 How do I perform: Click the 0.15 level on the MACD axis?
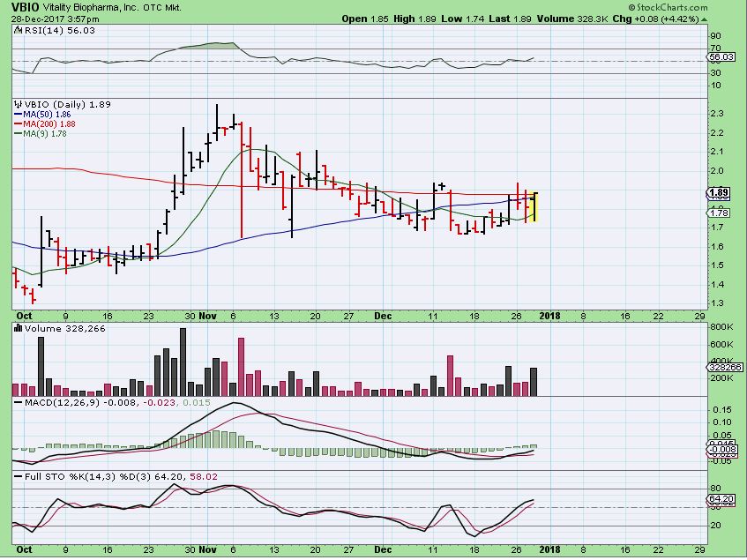tap(722, 409)
